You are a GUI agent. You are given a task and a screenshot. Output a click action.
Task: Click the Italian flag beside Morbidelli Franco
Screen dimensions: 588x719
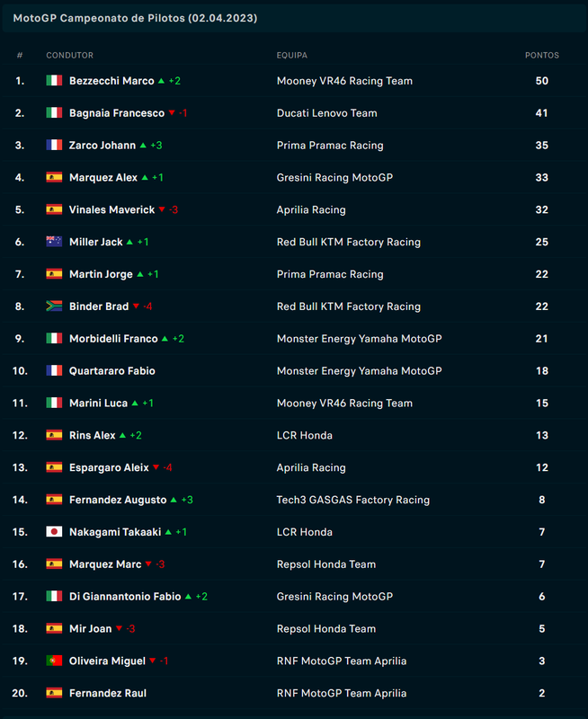54,339
